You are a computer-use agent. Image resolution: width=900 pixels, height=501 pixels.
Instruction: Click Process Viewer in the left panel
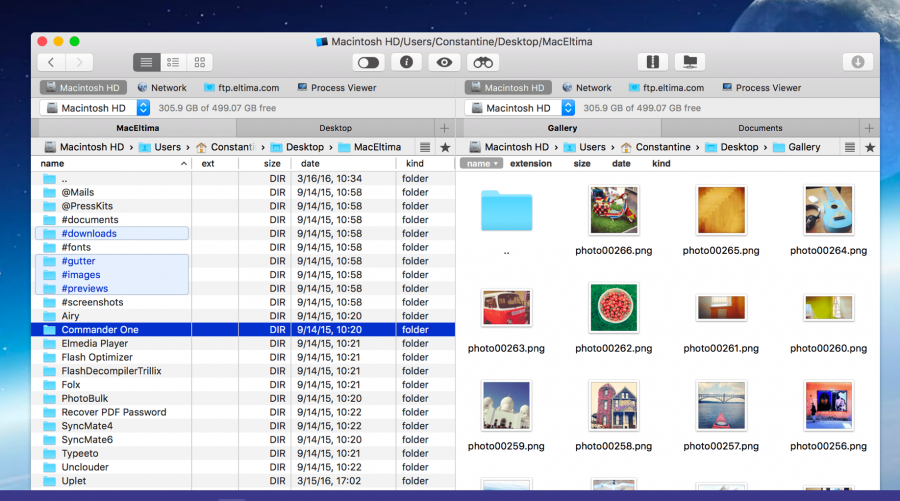coord(336,88)
